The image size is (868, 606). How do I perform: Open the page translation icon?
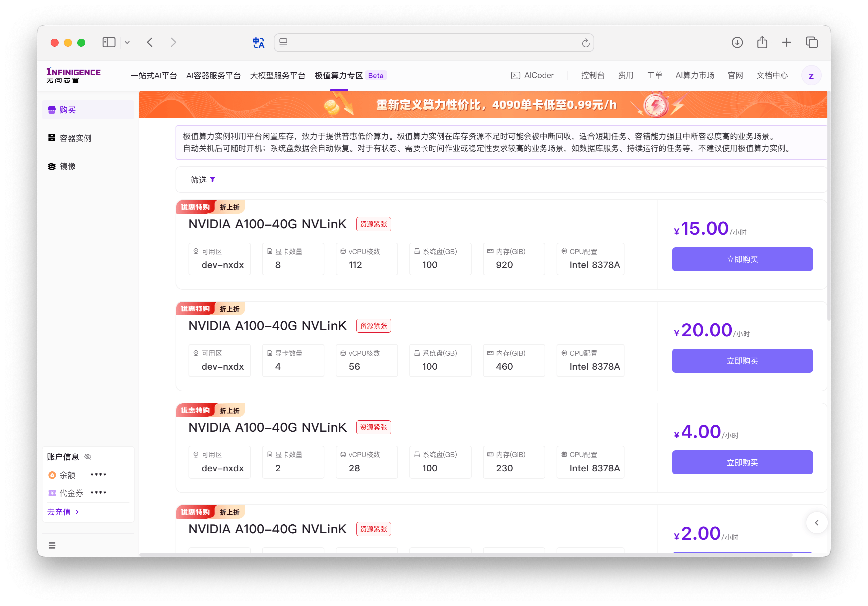[258, 43]
